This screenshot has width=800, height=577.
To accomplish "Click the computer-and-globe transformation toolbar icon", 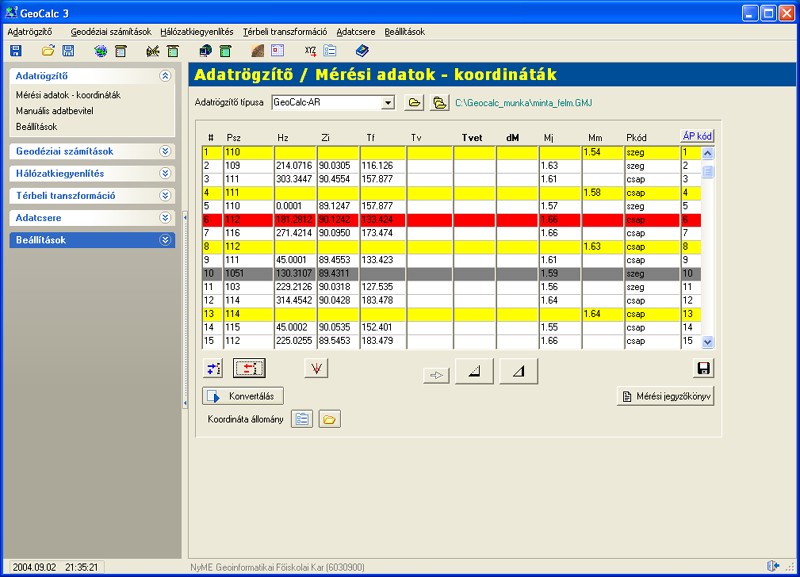I will click(x=205, y=51).
